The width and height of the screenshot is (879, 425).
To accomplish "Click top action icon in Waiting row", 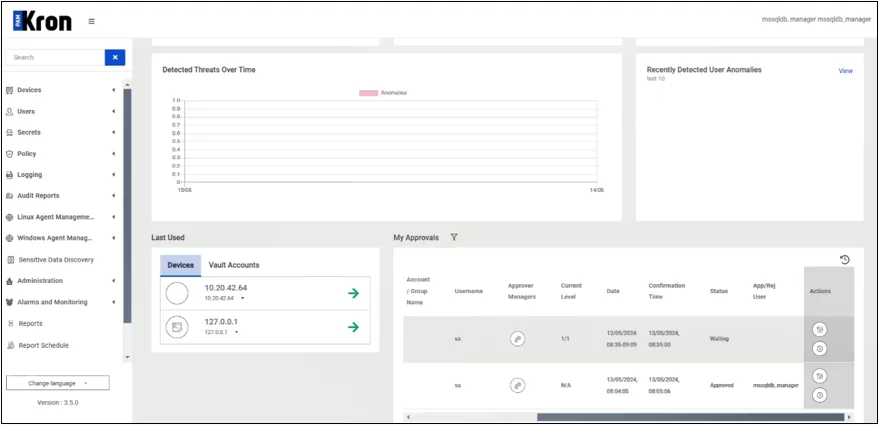I will (x=820, y=330).
